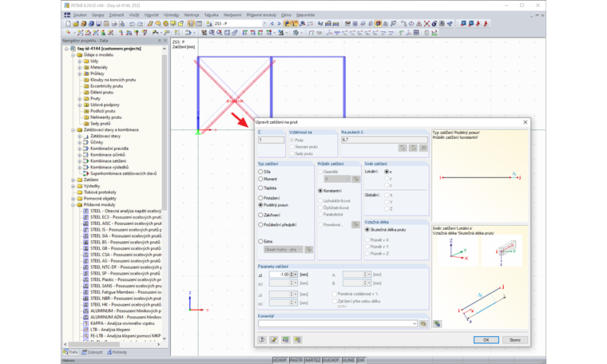
Task: Click the Na prutech č. field with 6,7
Action: pos(384,140)
